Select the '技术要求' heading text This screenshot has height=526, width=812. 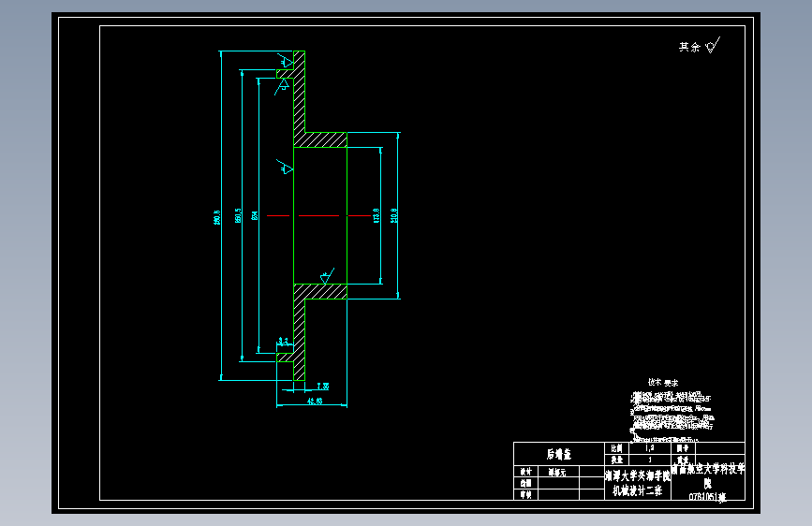663,383
